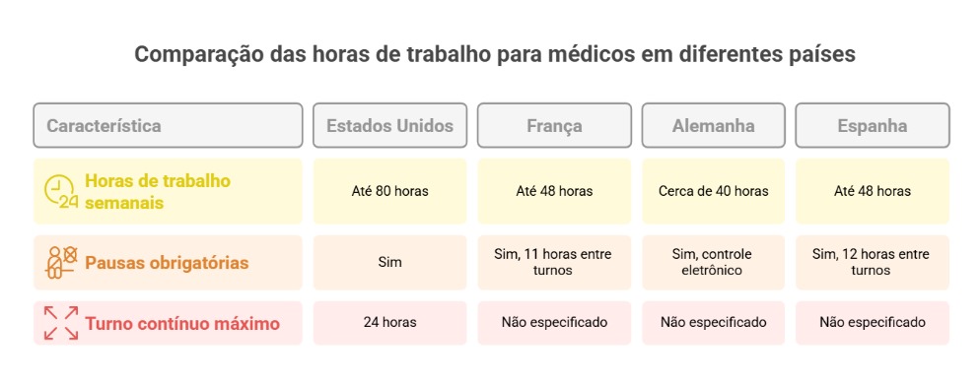Click the mandatory breaks person icon
This screenshot has width=980, height=387.
coord(61,262)
